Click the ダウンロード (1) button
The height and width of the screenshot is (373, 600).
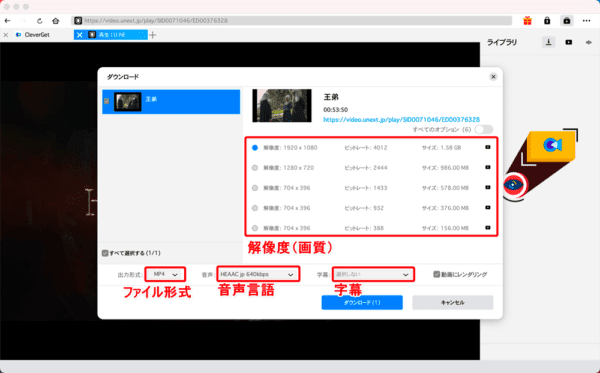(x=362, y=302)
